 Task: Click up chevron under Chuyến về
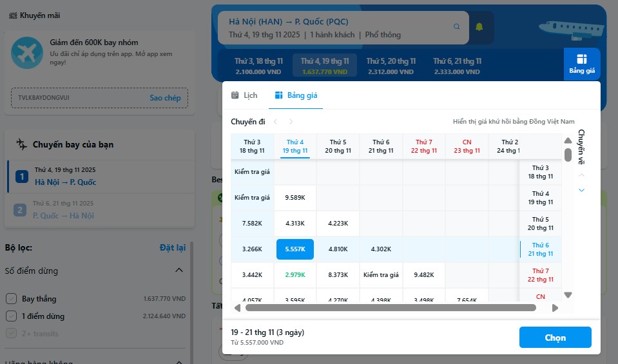click(x=581, y=175)
